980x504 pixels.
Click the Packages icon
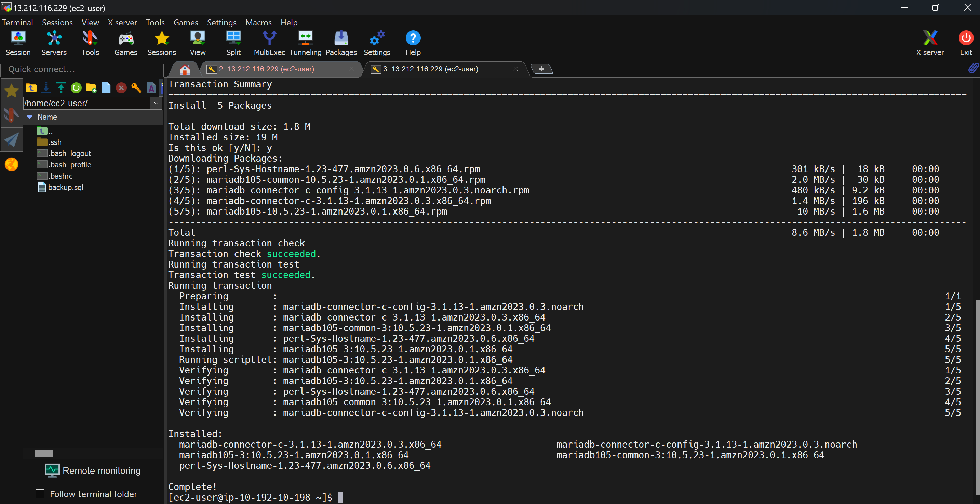point(341,43)
